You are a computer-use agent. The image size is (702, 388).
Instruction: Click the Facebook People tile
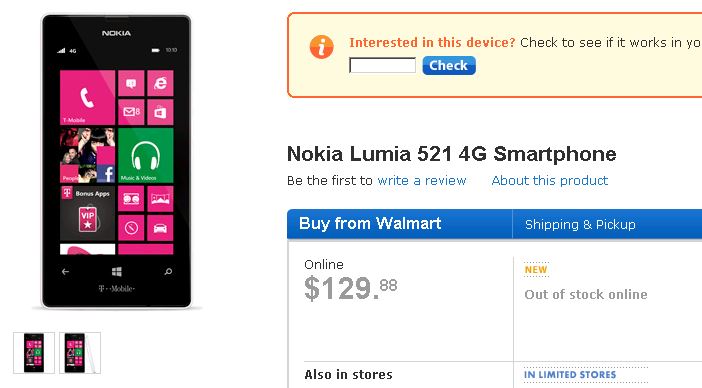click(x=87, y=156)
